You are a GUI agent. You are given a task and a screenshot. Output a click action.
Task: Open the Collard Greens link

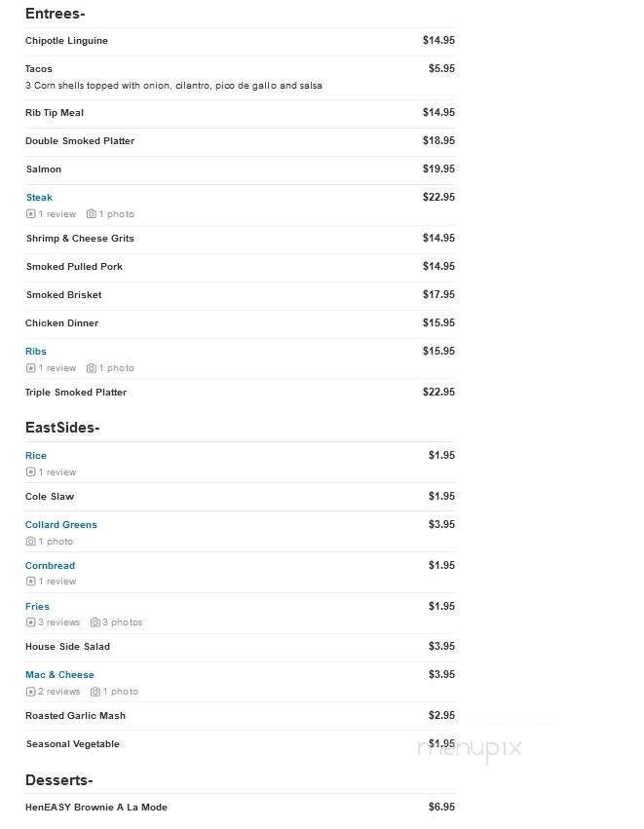(x=60, y=524)
